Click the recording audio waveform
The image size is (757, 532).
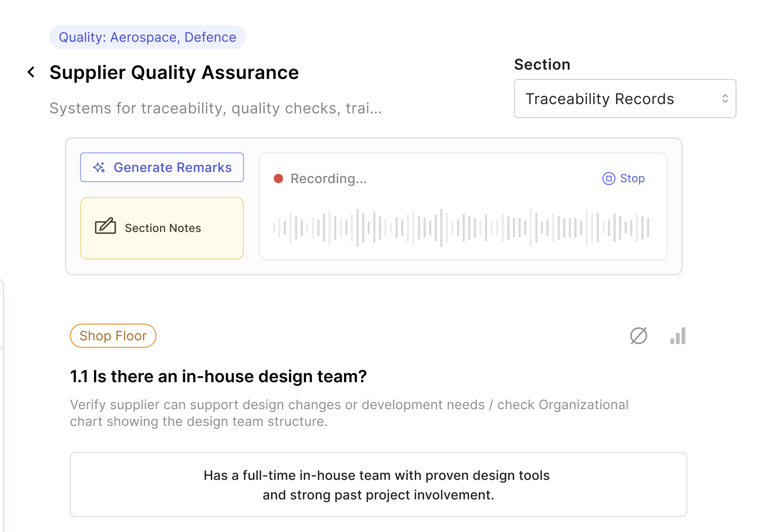tap(463, 228)
